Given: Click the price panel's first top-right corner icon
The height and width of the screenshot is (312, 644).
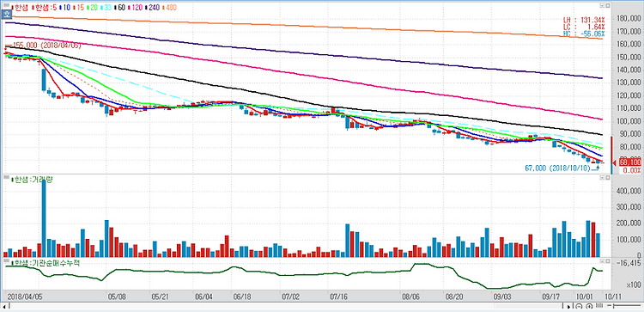Looking at the screenshot, I should tap(601, 6).
